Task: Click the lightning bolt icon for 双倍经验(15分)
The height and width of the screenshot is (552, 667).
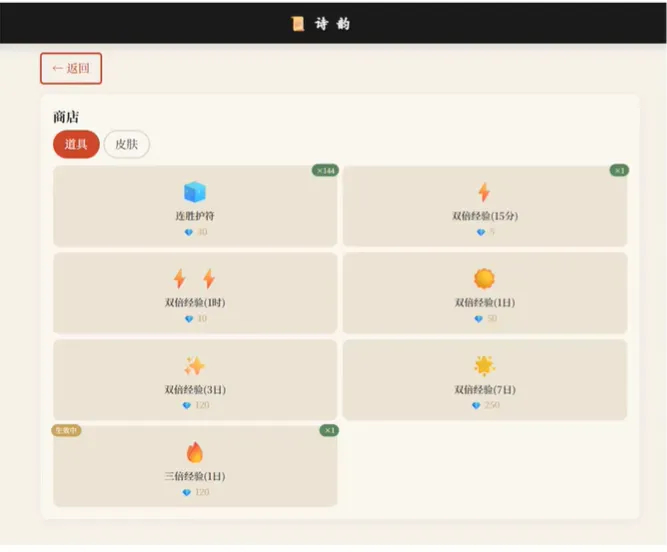Action: (484, 192)
